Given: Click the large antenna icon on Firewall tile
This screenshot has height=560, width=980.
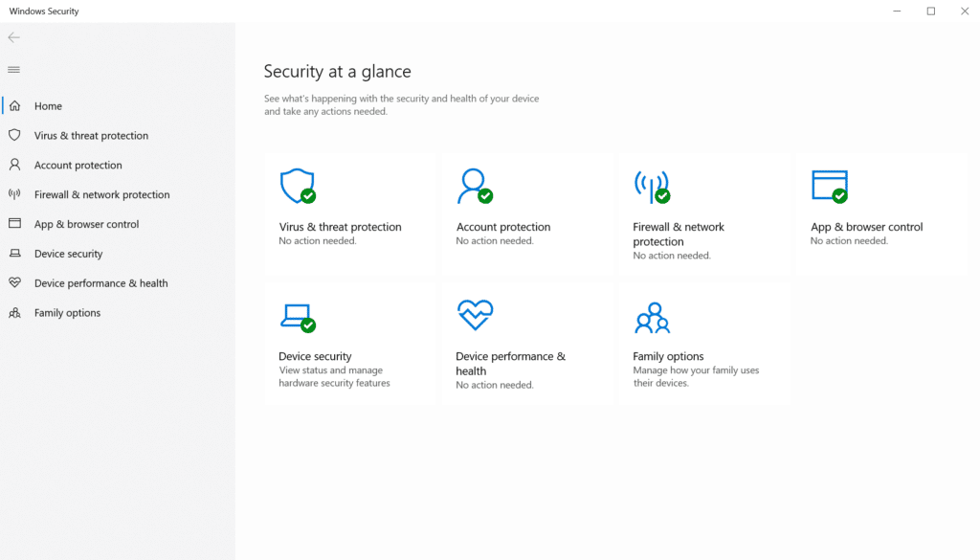Looking at the screenshot, I should 652,187.
